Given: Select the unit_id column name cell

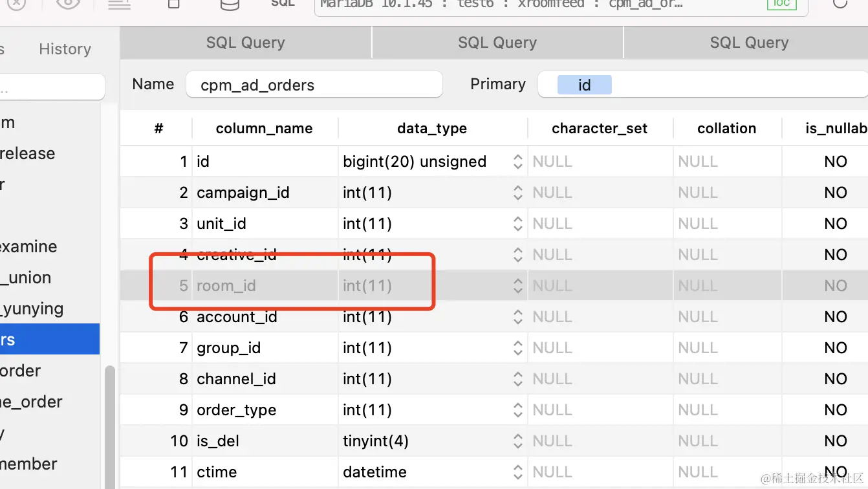Looking at the screenshot, I should coord(265,224).
